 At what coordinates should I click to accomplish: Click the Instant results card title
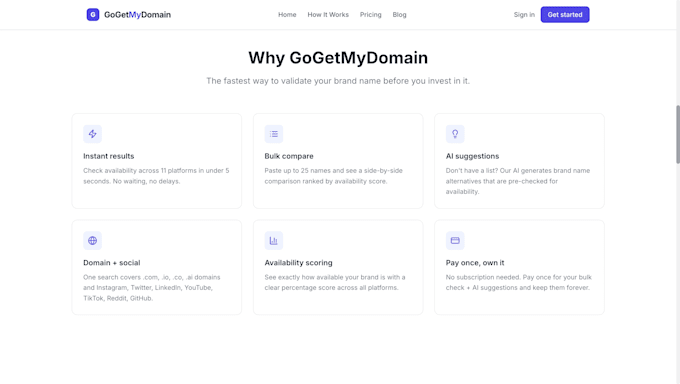click(108, 156)
